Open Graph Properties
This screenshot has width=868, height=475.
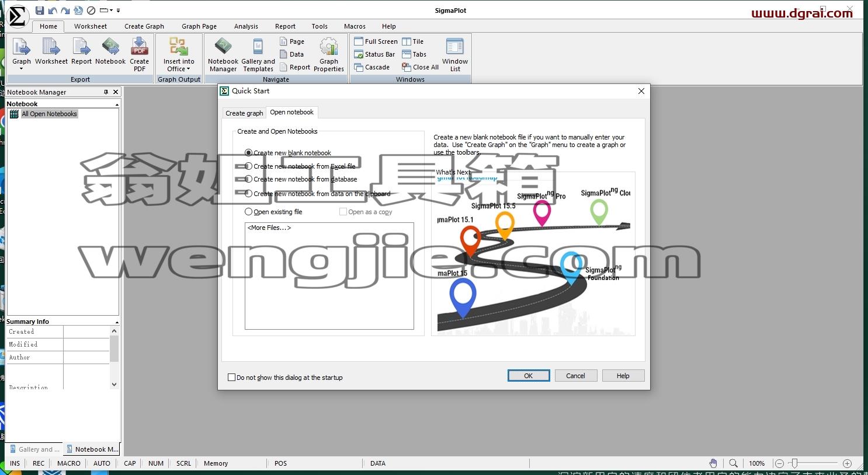point(329,54)
